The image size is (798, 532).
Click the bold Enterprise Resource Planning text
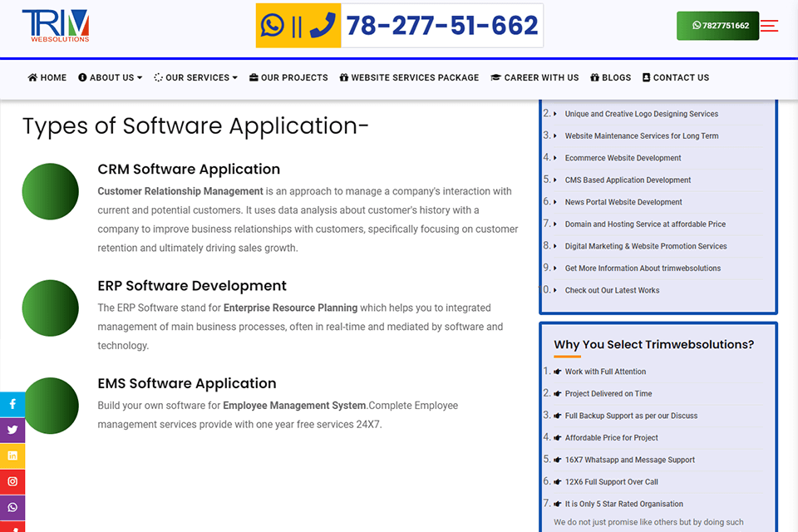click(x=291, y=308)
